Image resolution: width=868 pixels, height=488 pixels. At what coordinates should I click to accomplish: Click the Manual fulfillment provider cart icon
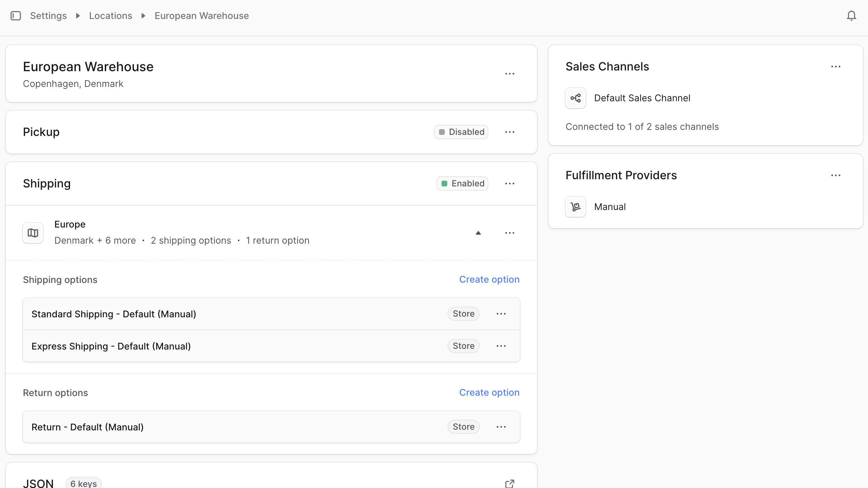click(575, 207)
